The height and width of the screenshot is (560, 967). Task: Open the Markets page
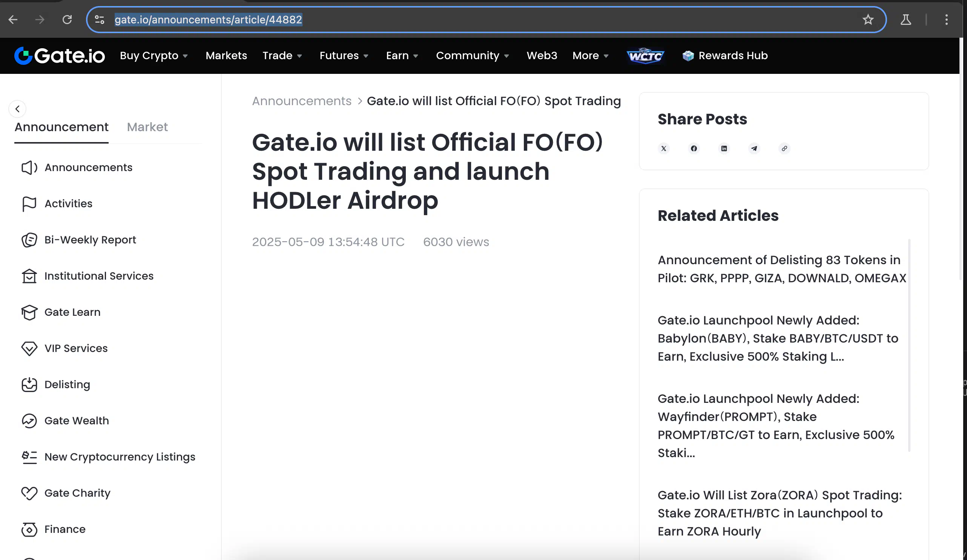click(x=226, y=56)
